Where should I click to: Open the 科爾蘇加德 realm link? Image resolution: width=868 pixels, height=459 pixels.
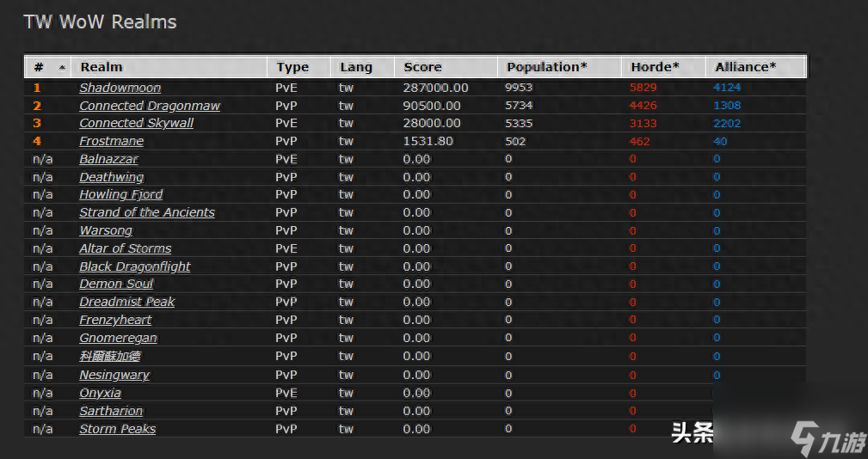109,356
